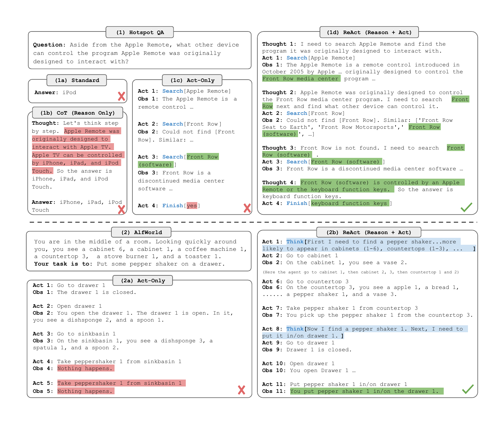Click the small "(Here the agent go to cabinet 1..." note
This screenshot has width=504, height=424.
coord(361,272)
